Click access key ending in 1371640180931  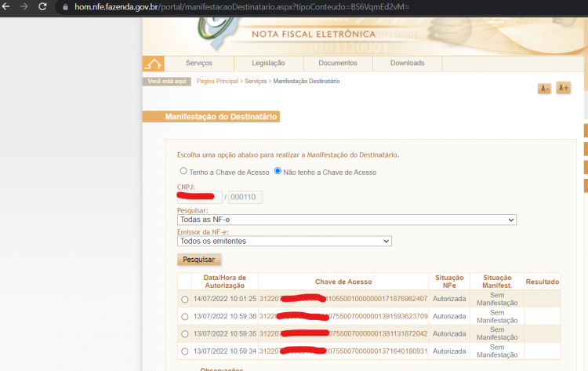pos(343,351)
